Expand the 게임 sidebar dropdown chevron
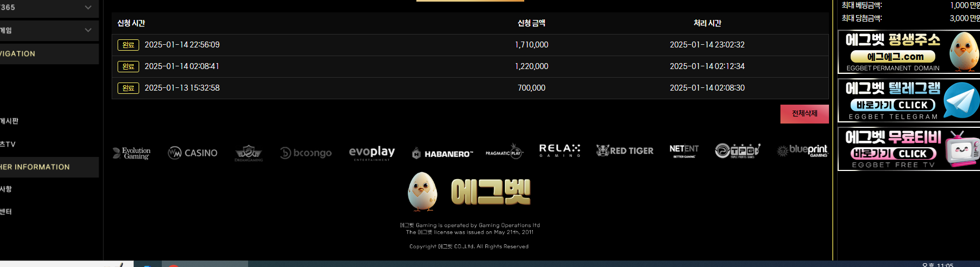Viewport: 980px width, 267px height. (x=88, y=30)
